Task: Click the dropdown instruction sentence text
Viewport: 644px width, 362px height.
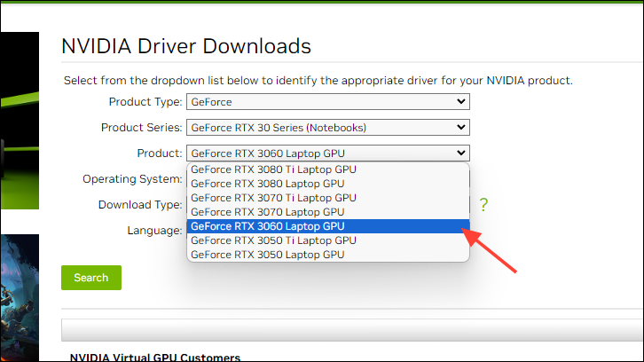Action: pos(318,80)
